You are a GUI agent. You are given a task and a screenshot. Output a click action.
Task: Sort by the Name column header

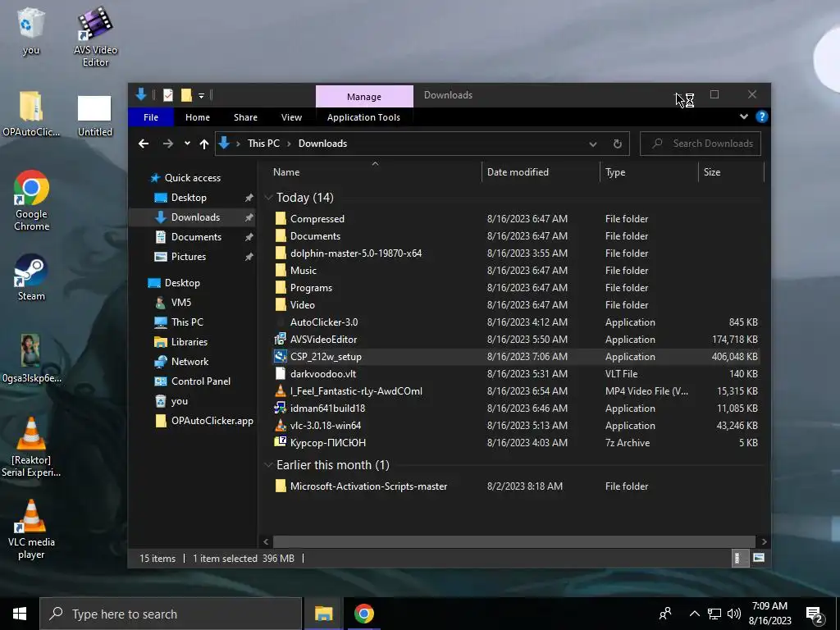[x=374, y=172]
